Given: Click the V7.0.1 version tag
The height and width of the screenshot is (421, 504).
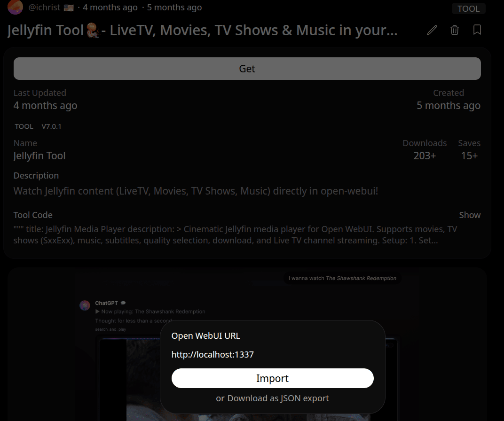Looking at the screenshot, I should [51, 126].
